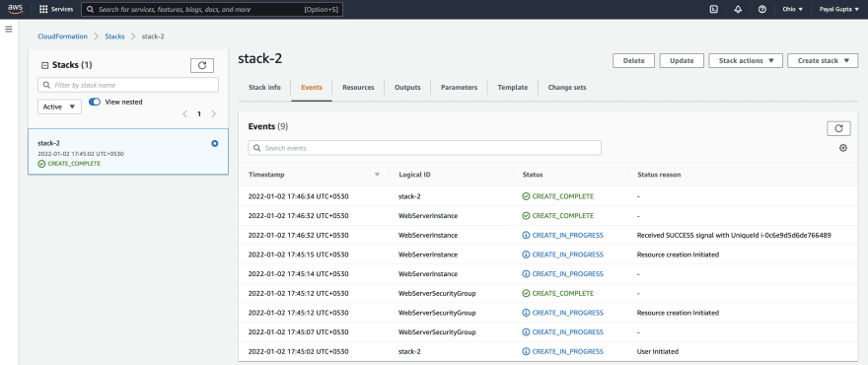
Task: Click timestamp 2022-01-02 17:45:15 cell
Action: pyautogui.click(x=298, y=255)
